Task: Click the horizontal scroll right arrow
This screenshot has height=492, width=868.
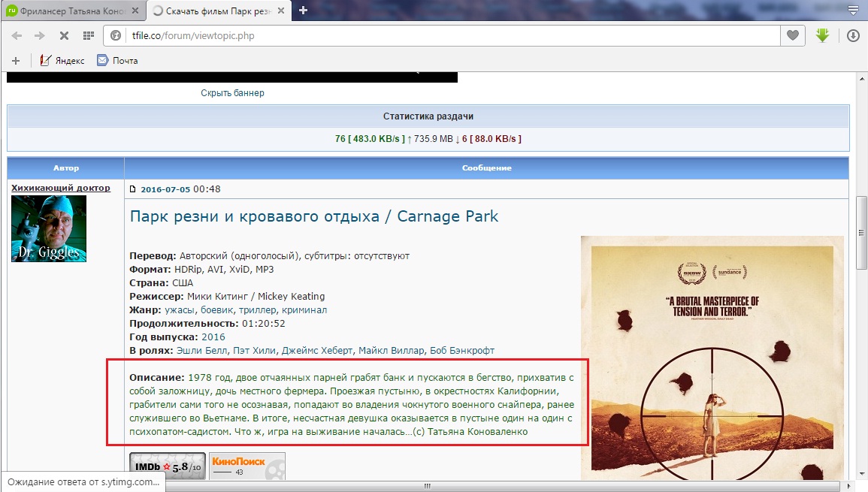Action: click(x=850, y=486)
